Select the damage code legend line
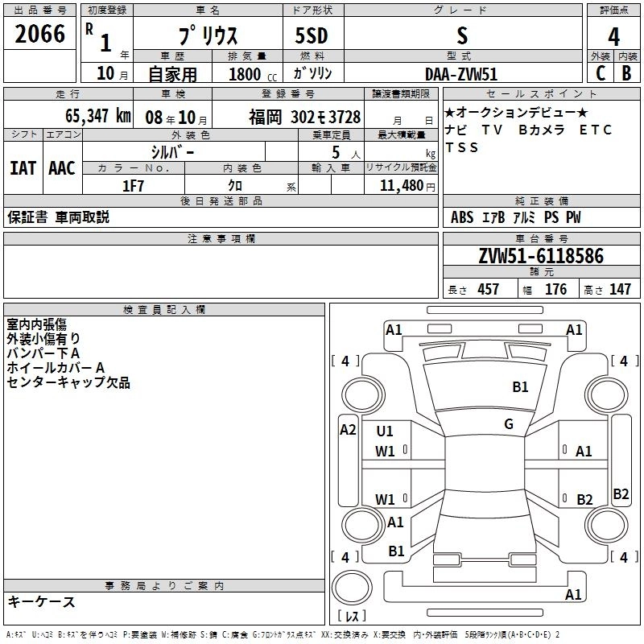Image resolution: width=644 pixels, height=644 pixels. click(283, 635)
